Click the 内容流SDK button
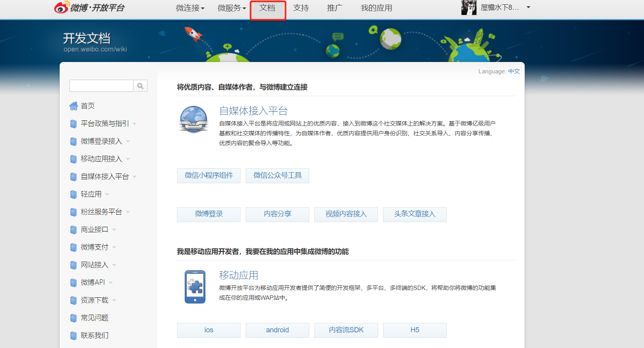Viewport: 644px width, 348px height. 346,330
